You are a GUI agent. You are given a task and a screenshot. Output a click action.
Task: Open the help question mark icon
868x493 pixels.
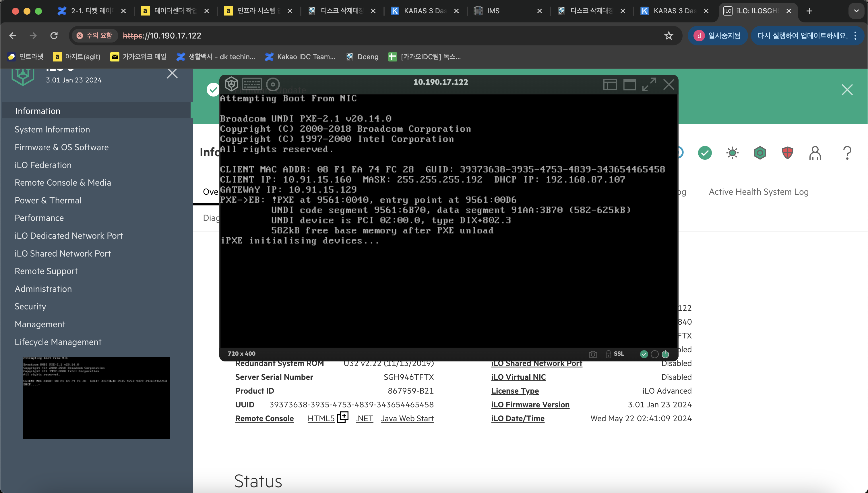[x=847, y=153]
